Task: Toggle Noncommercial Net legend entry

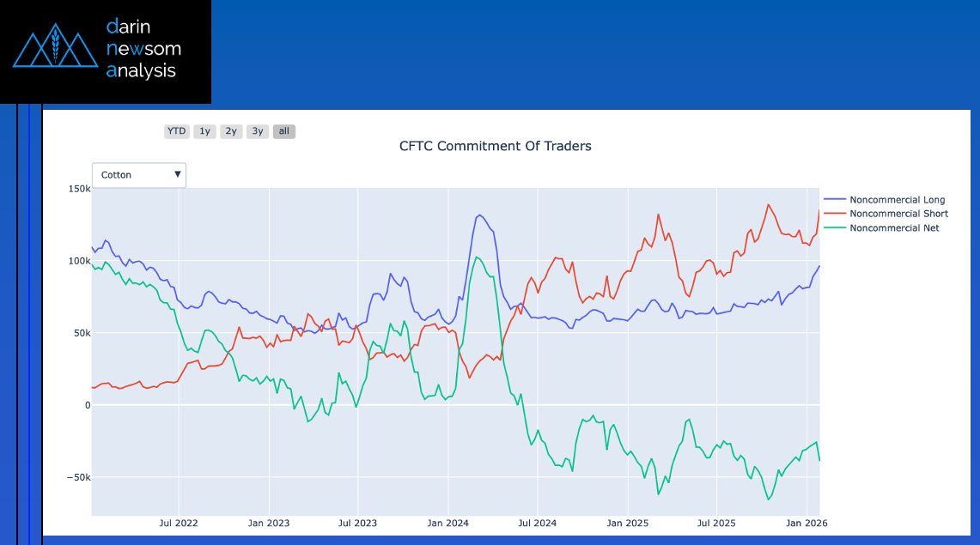Action: 894,227
